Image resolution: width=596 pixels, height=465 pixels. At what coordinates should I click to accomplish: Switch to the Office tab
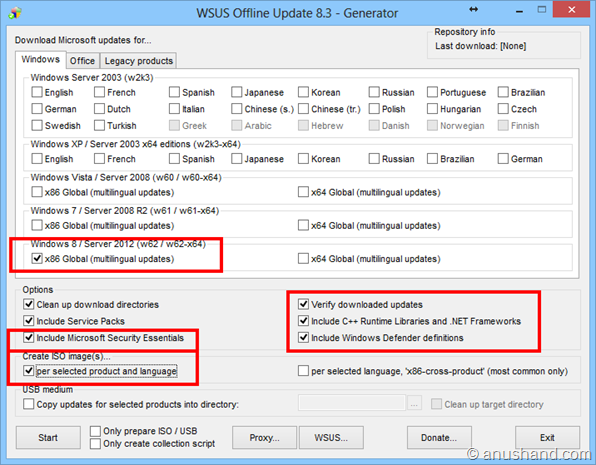[x=82, y=61]
